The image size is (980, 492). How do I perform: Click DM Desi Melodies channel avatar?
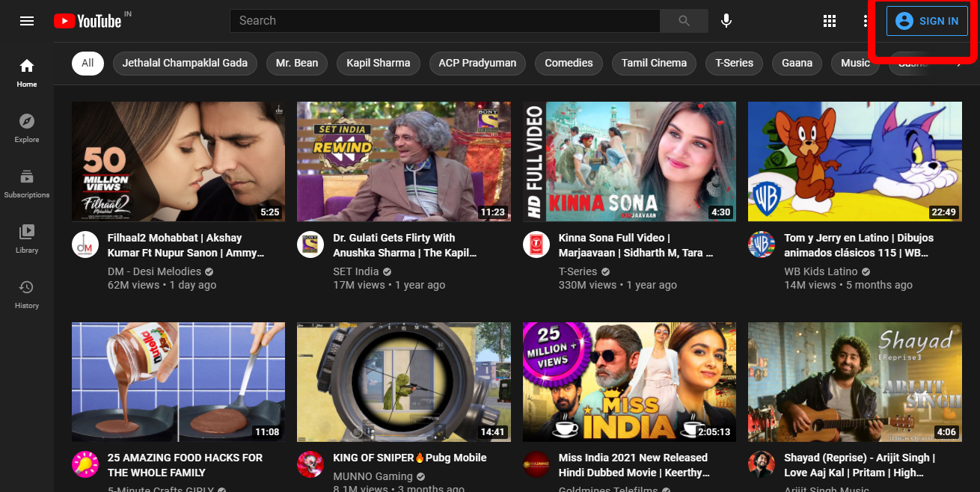(x=85, y=245)
